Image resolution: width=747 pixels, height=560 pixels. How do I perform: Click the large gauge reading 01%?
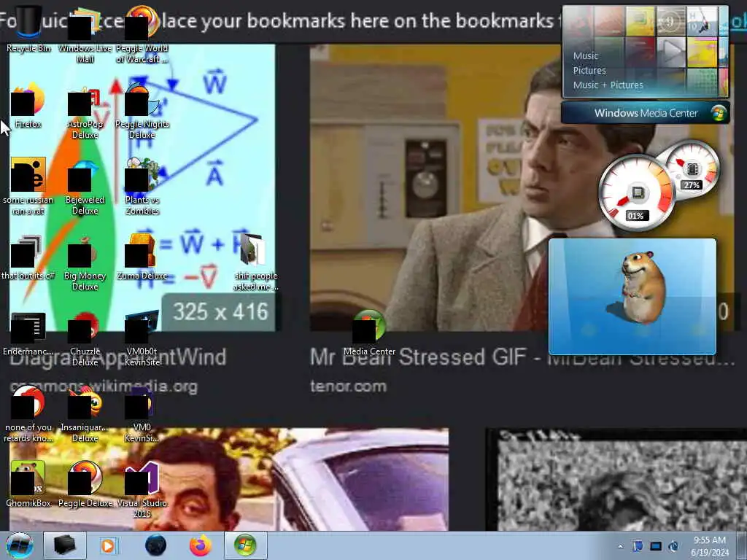click(637, 193)
